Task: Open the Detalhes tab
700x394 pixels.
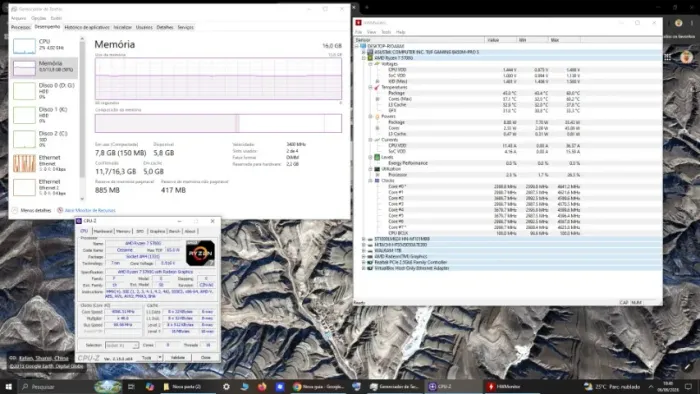Action: pos(165,28)
